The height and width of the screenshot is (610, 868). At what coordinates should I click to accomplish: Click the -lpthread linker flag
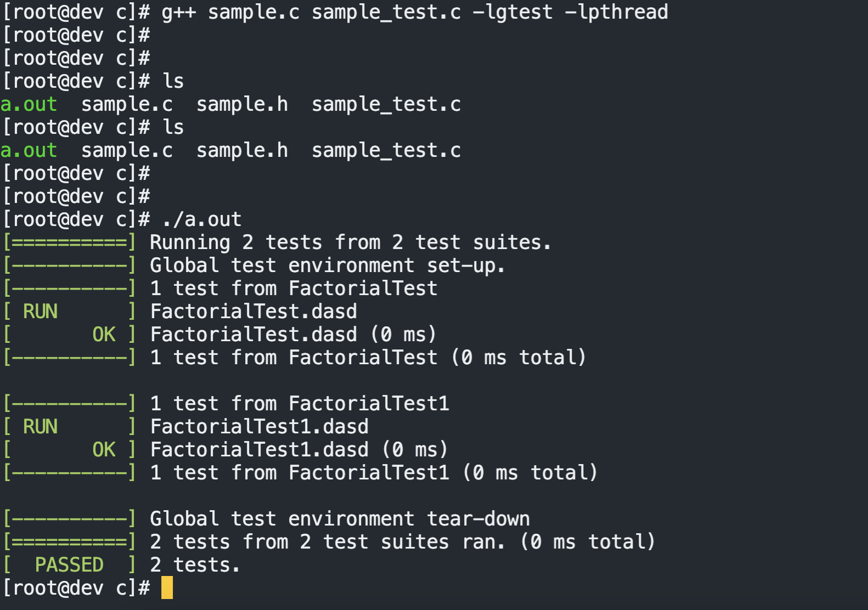pos(616,12)
